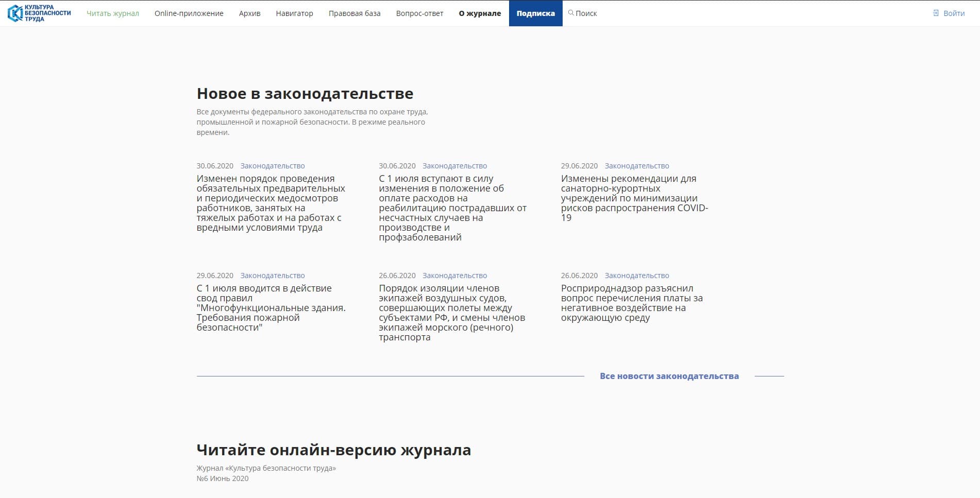980x498 pixels.
Task: Click the Новое в законодательстве heading
Action: click(305, 94)
